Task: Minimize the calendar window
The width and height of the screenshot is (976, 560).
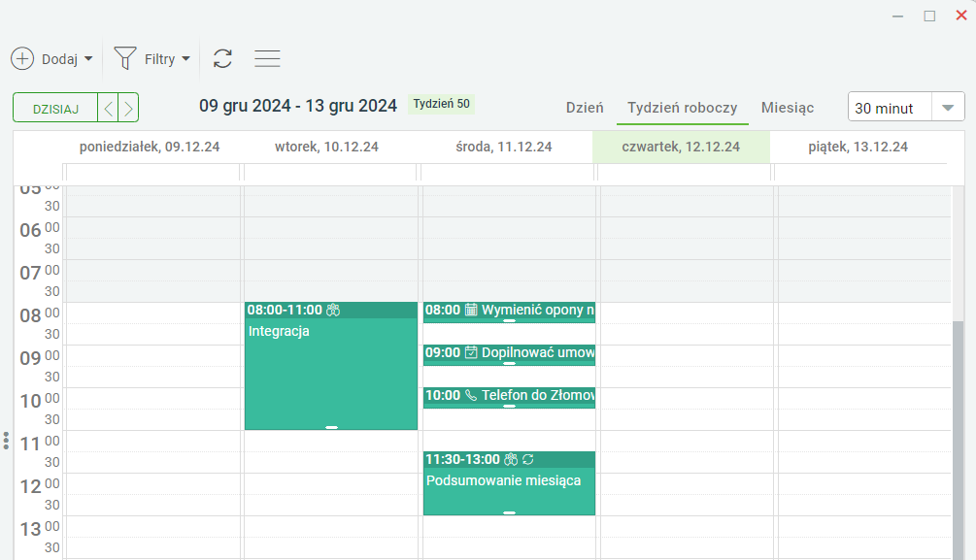Action: 897,16
